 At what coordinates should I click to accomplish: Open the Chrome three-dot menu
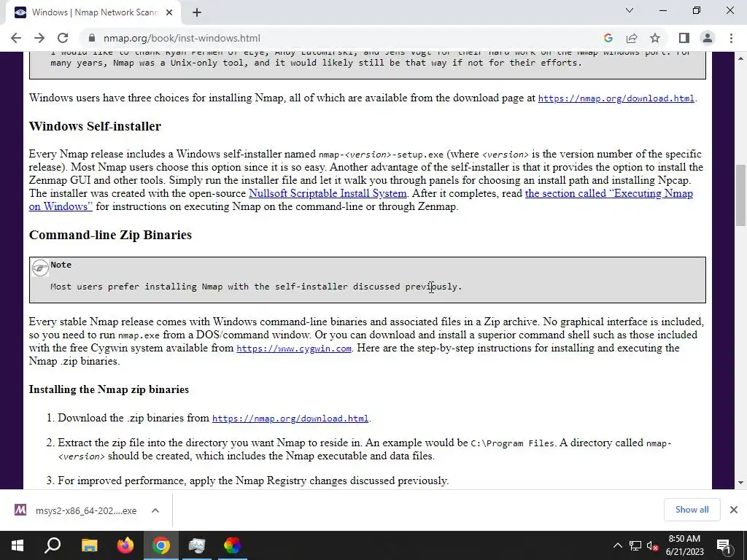click(x=731, y=38)
